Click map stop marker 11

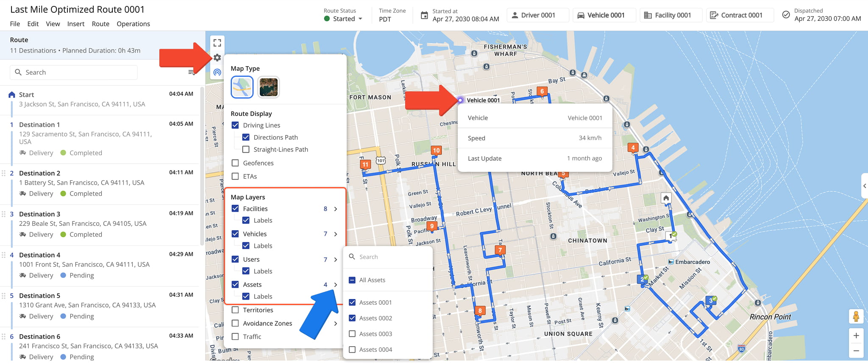coord(365,165)
